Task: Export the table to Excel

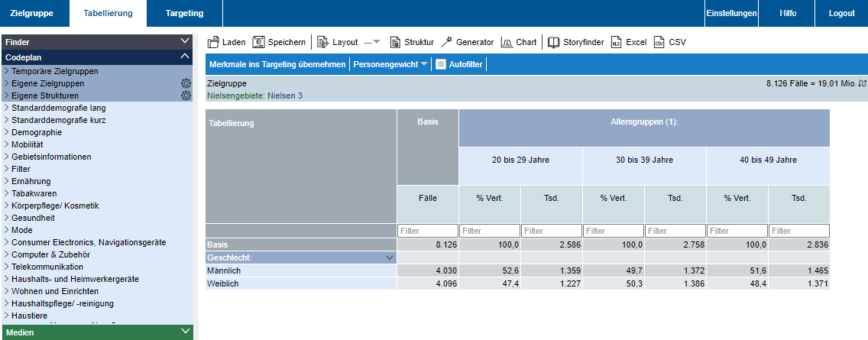Action: tap(616, 42)
